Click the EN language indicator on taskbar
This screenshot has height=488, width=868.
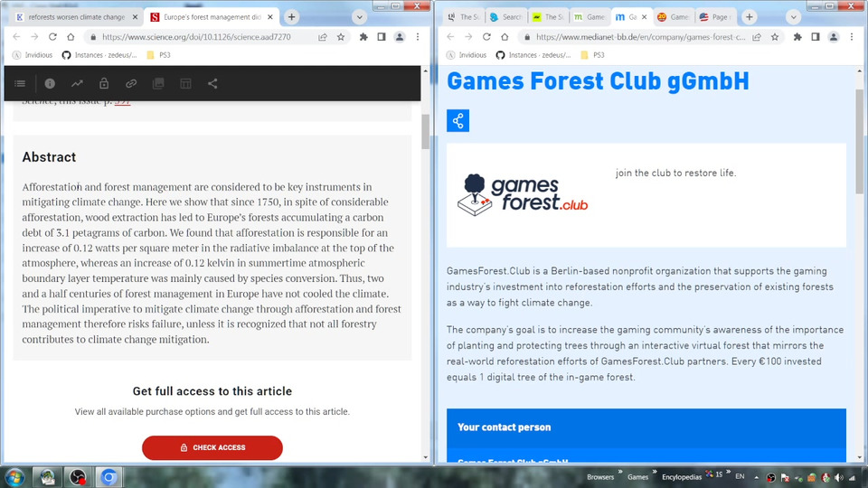[x=740, y=476]
